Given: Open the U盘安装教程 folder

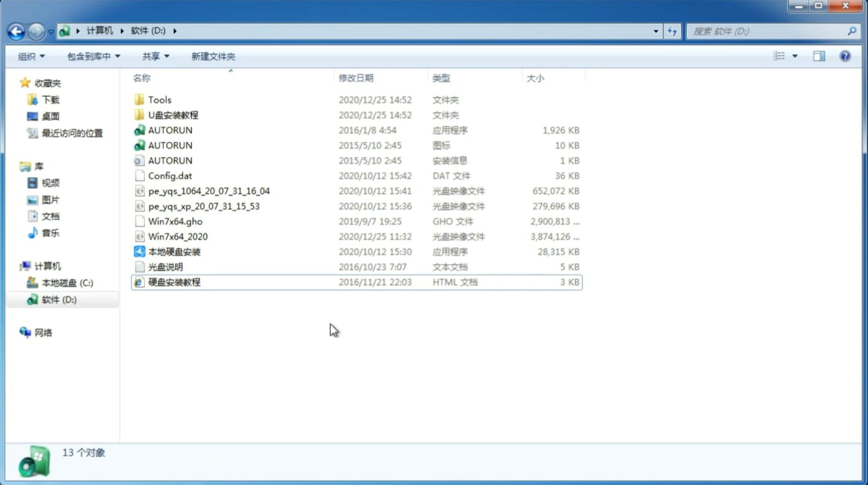Looking at the screenshot, I should coord(173,115).
